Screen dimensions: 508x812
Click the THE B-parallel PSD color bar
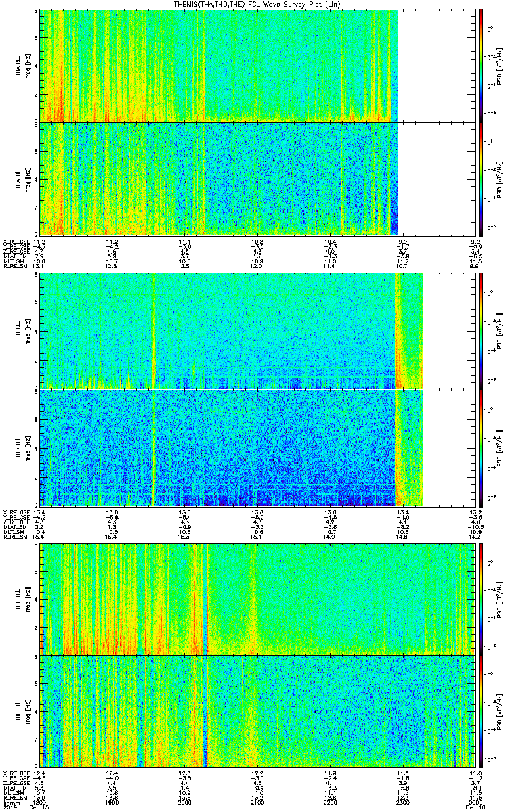tap(482, 711)
